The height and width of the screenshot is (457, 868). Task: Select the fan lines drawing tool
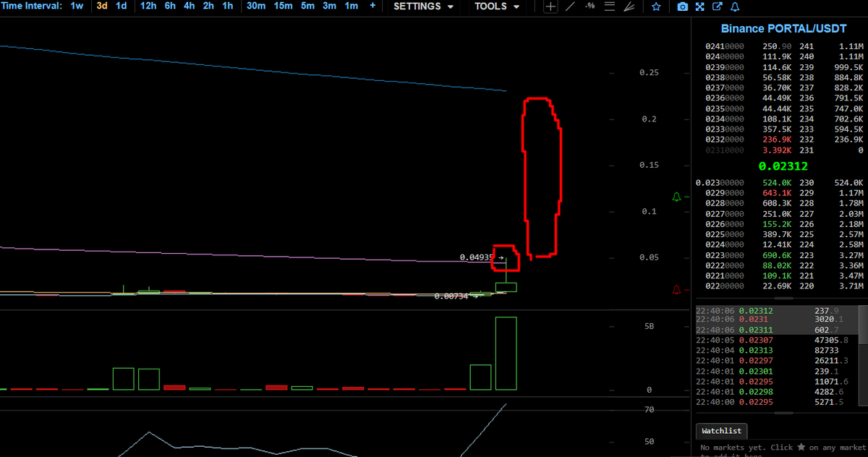point(629,7)
